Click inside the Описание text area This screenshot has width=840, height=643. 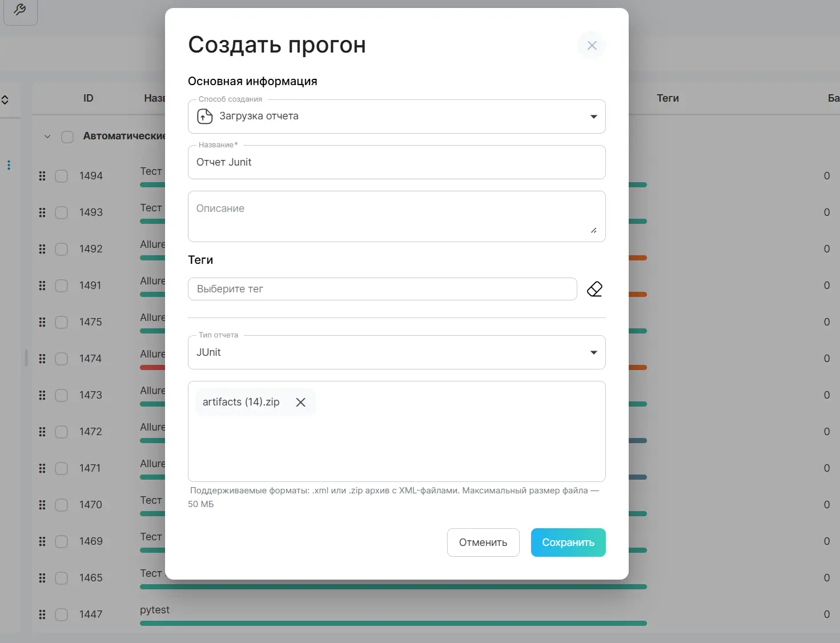396,216
